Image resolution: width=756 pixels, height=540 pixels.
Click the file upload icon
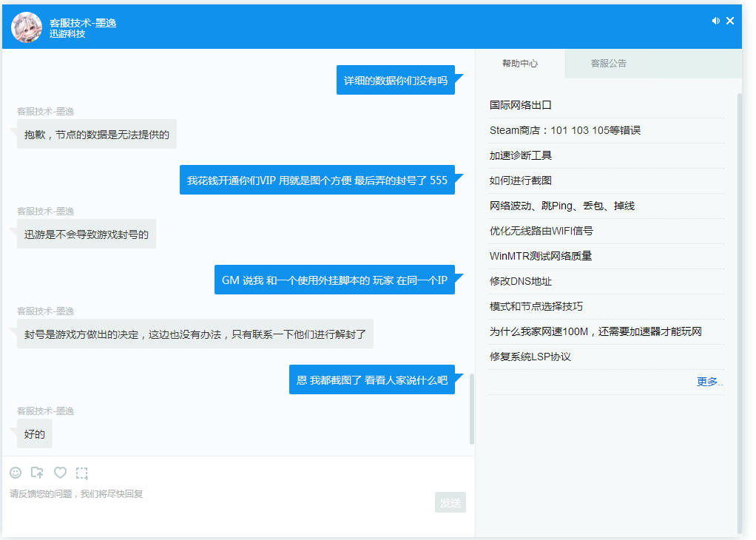pos(37,473)
